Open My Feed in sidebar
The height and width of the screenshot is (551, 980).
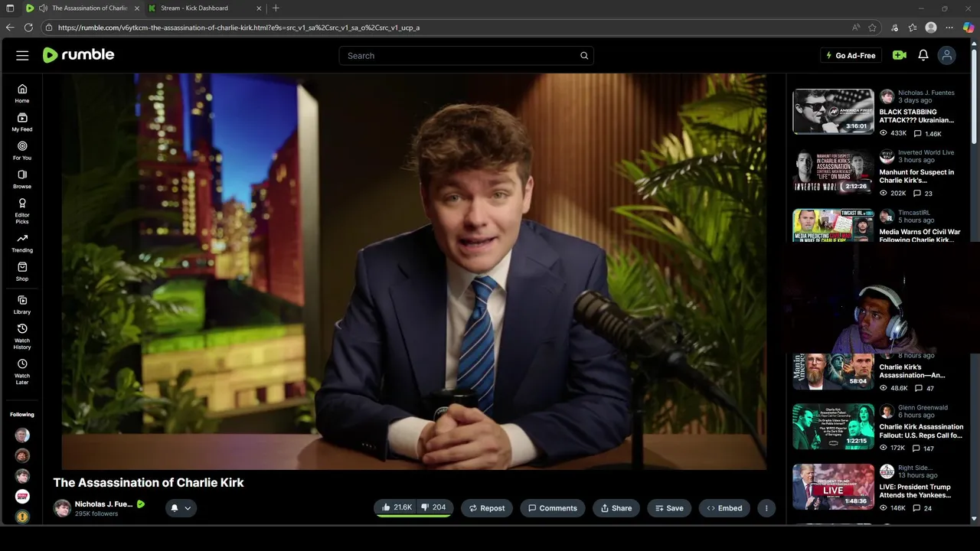pyautogui.click(x=22, y=122)
